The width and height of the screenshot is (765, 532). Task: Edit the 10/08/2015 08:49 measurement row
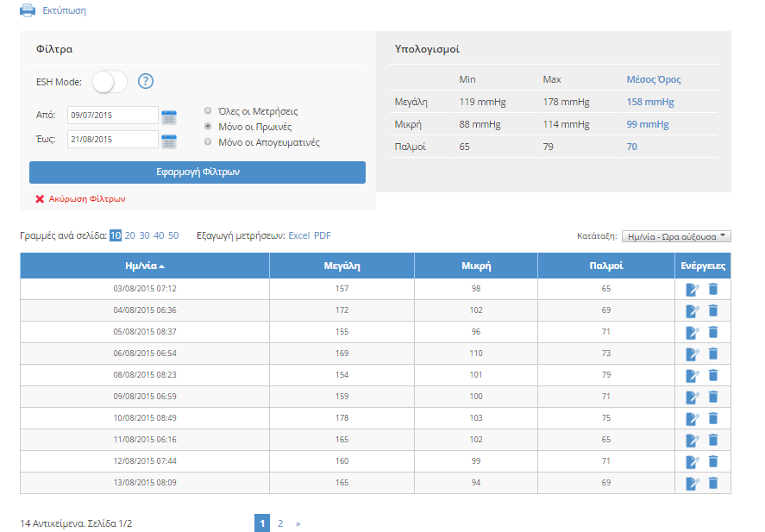692,419
